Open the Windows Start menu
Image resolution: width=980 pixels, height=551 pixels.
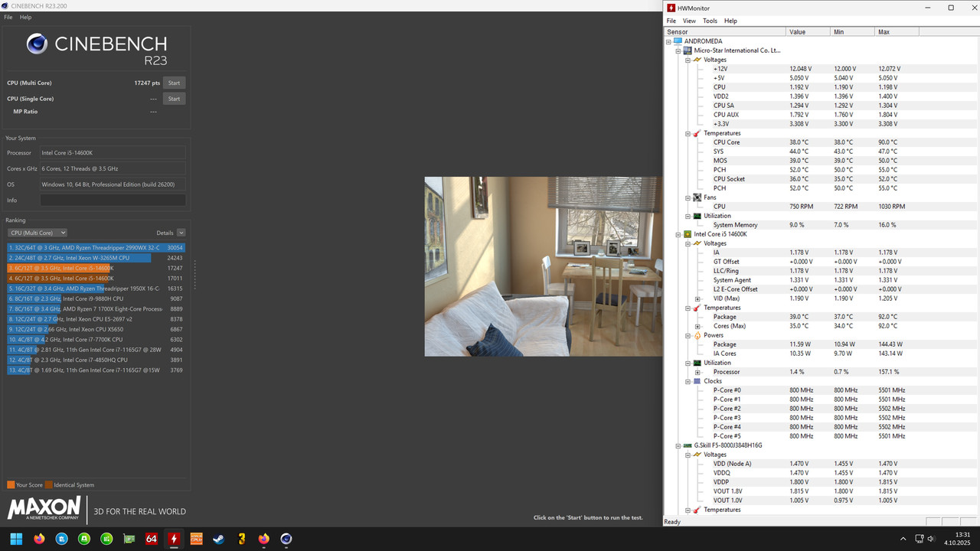(x=16, y=539)
